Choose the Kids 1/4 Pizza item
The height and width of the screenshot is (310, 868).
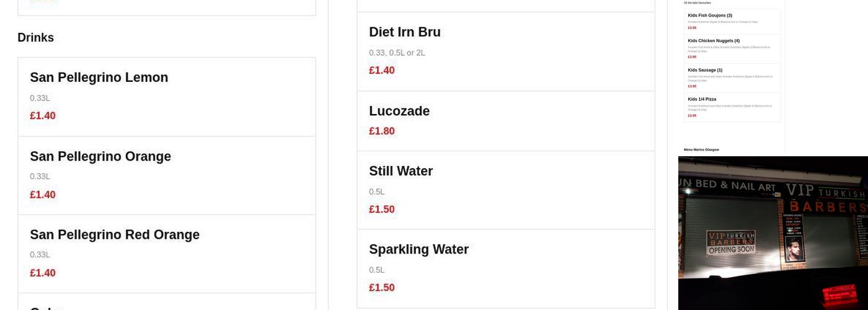point(702,99)
